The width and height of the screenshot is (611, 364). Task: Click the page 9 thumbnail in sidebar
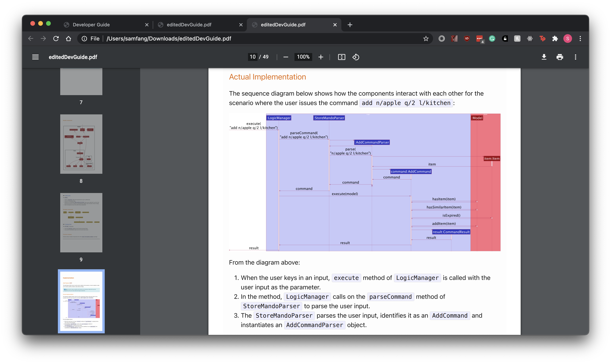pyautogui.click(x=81, y=223)
